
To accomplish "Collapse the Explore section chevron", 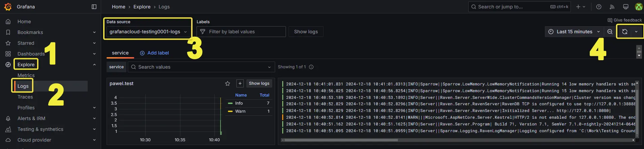I will click(94, 65).
